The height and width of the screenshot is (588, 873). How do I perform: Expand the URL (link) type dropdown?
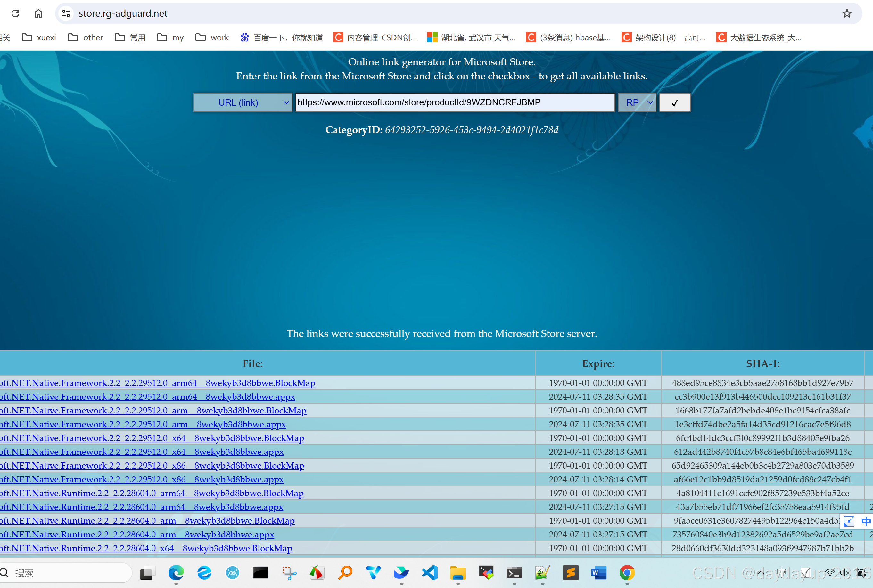click(x=242, y=103)
